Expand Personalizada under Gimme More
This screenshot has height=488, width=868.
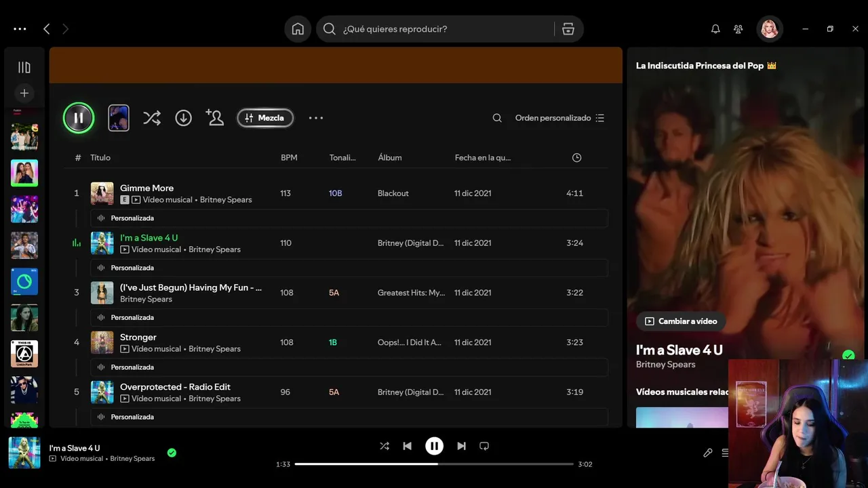coord(349,218)
